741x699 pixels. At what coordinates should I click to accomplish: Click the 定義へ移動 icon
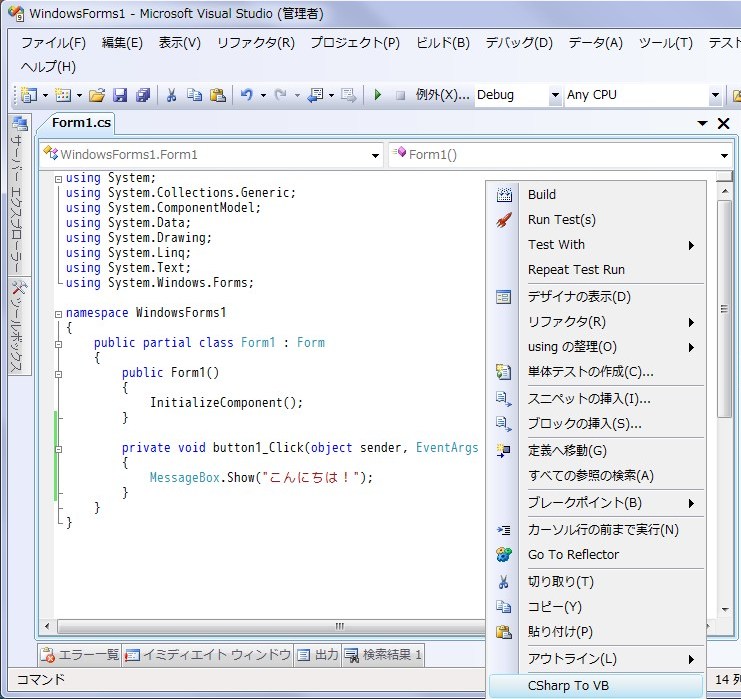(504, 450)
